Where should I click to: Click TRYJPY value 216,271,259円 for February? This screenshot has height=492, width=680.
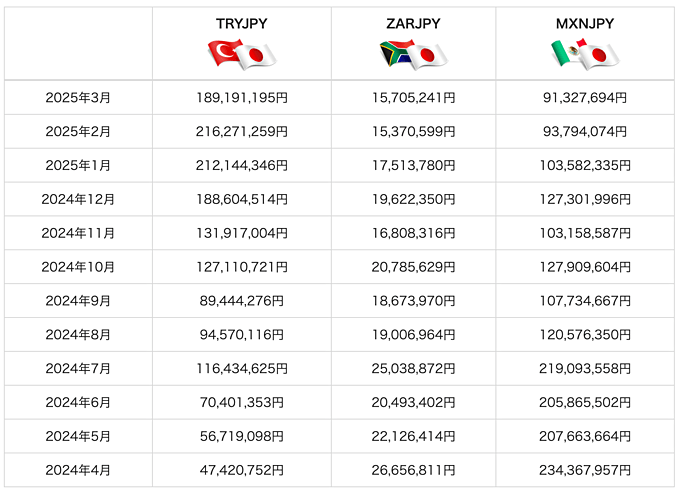(x=242, y=131)
